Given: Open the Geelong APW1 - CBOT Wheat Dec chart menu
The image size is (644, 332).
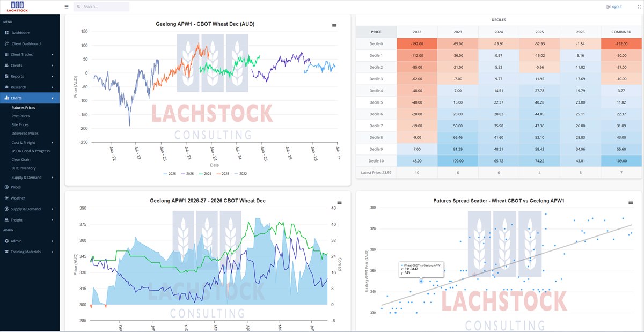Looking at the screenshot, I should click(334, 25).
